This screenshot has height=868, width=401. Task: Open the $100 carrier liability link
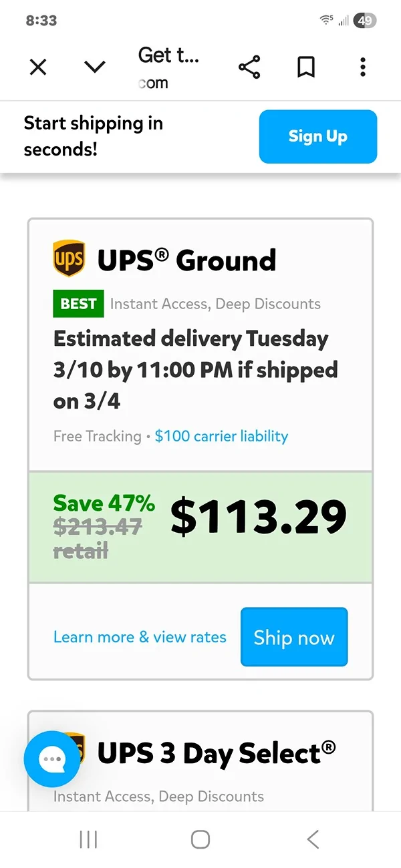221,437
